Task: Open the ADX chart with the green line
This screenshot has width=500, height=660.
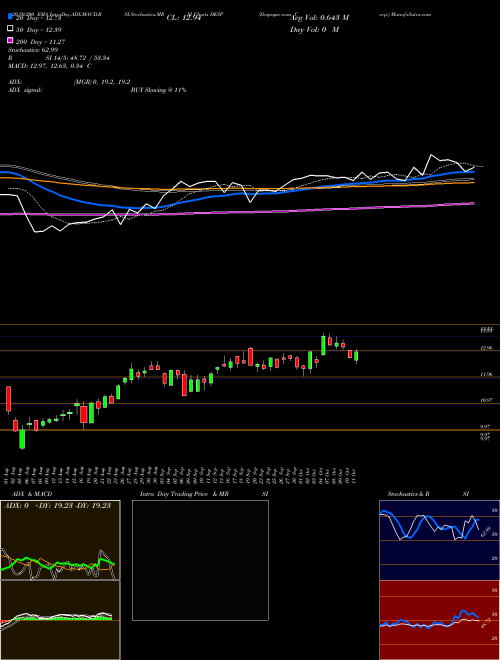Action: coord(60,540)
